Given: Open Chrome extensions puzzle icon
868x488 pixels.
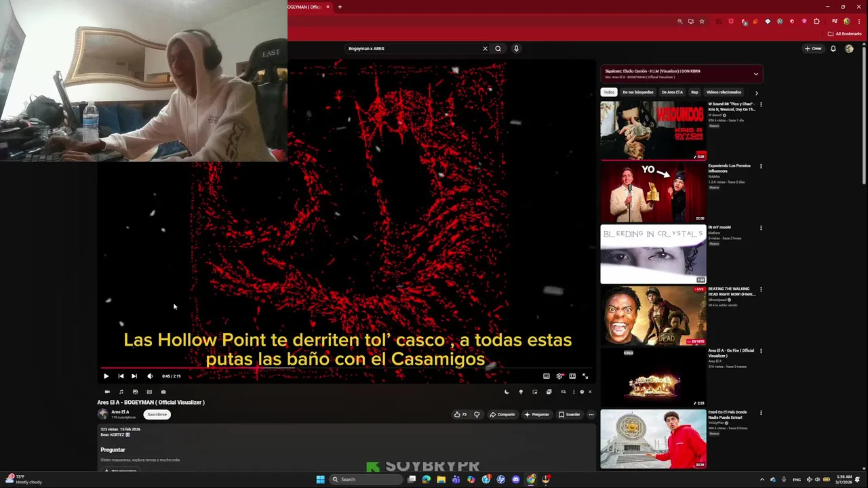Looking at the screenshot, I should (816, 21).
